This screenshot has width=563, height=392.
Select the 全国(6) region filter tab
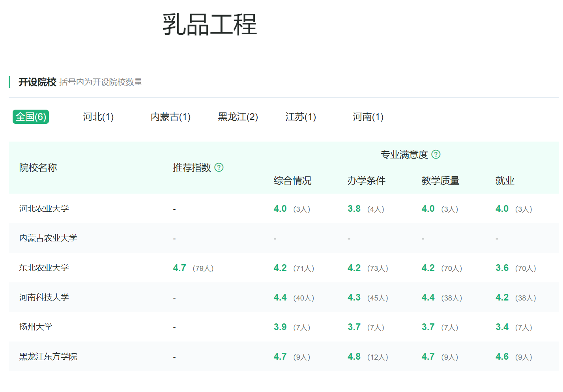click(31, 117)
